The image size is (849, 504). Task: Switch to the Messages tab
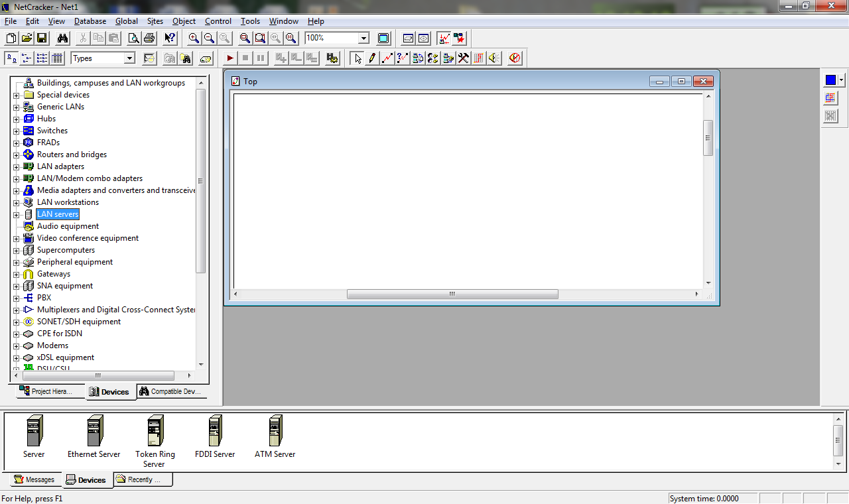34,479
